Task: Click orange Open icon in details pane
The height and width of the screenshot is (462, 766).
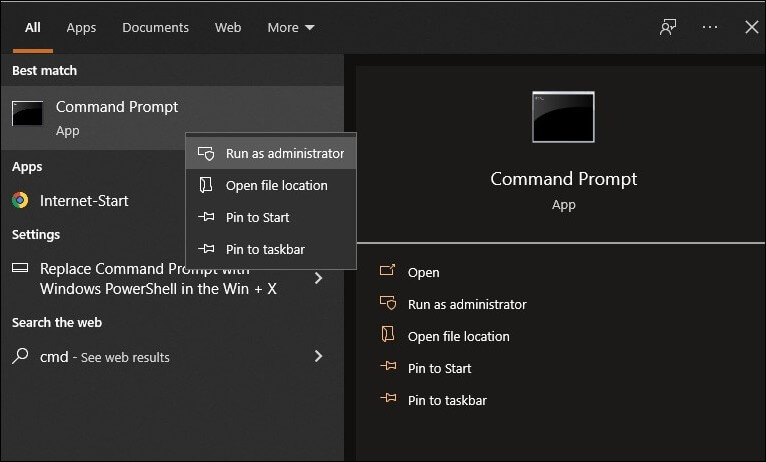Action: (387, 270)
